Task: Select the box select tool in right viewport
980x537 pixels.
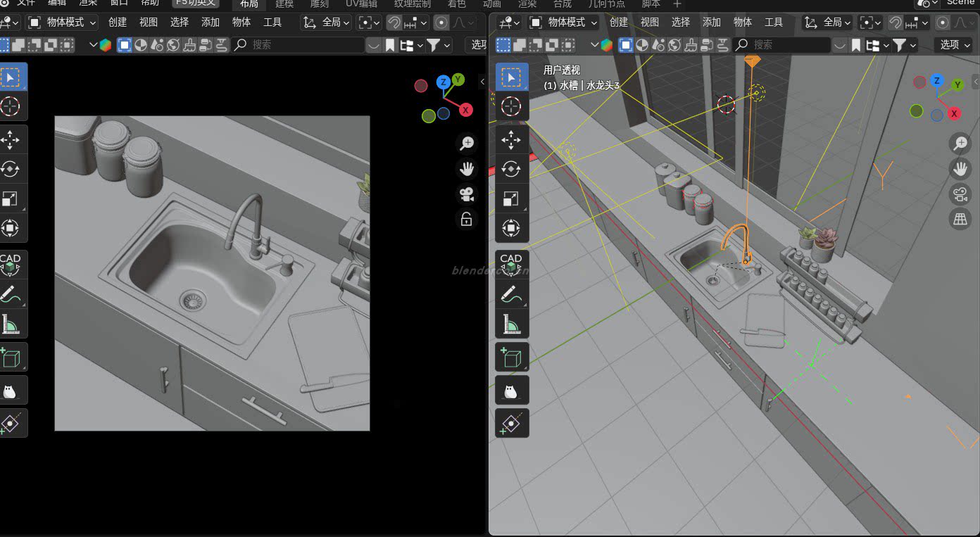Action: 512,77
